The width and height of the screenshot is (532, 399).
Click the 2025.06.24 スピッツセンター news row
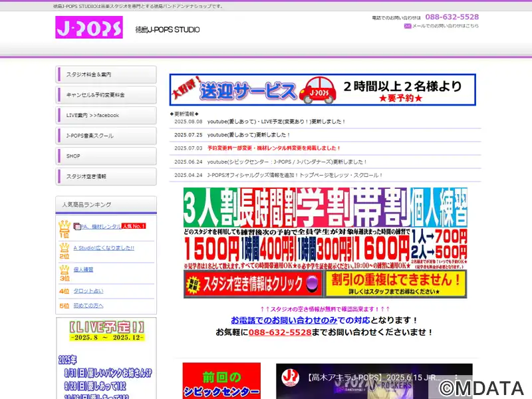325,162
